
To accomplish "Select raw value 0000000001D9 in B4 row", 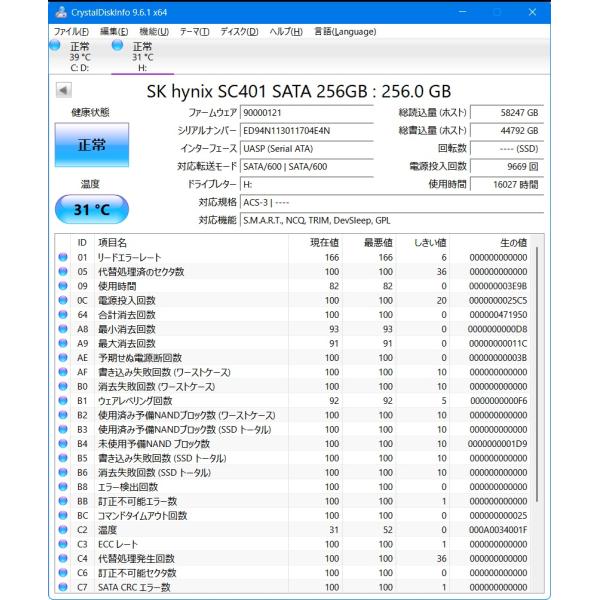I will tap(498, 444).
